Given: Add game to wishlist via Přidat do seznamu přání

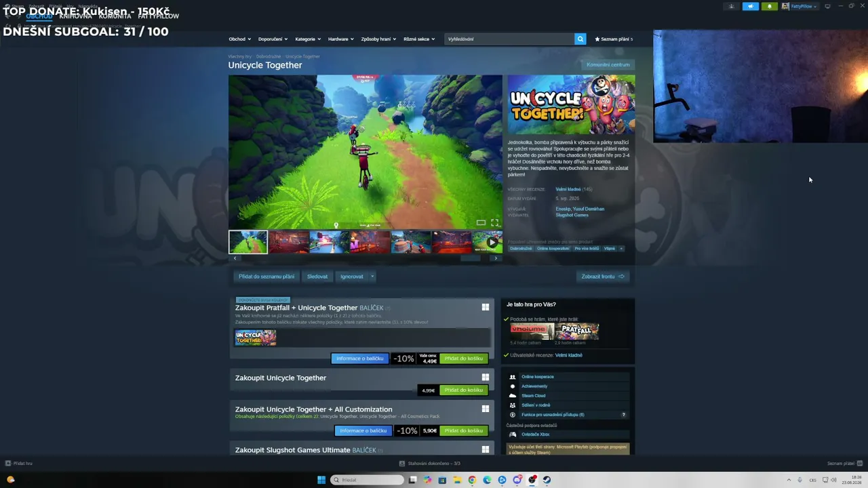Looking at the screenshot, I should [267, 277].
